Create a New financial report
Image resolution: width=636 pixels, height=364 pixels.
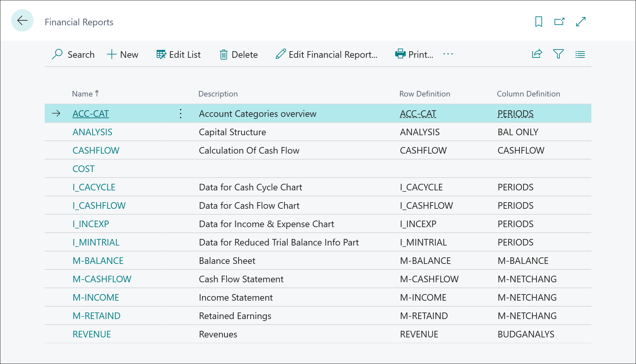pyautogui.click(x=123, y=54)
